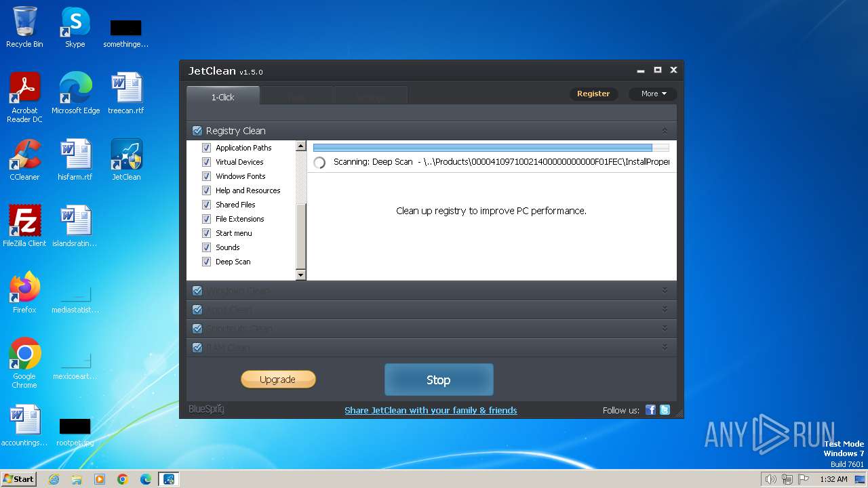This screenshot has height=488, width=868.
Task: Select somethinge... desktop file
Action: (126, 34)
